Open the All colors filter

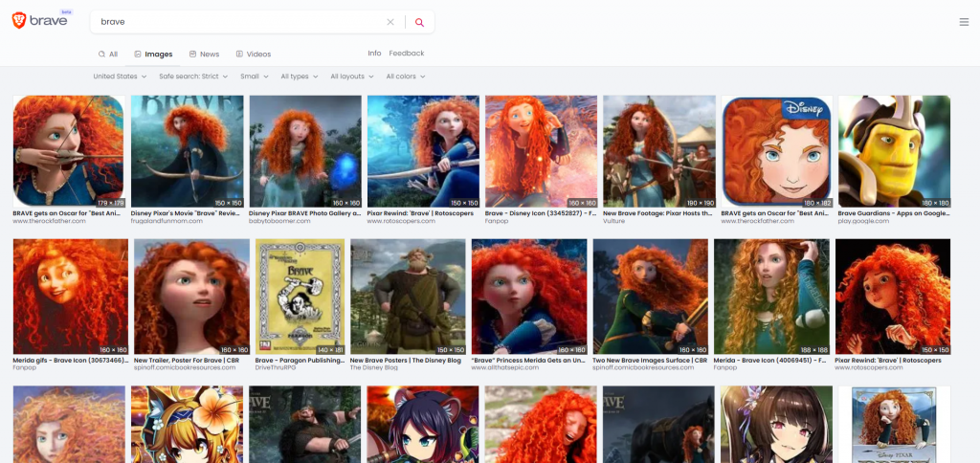click(x=405, y=77)
